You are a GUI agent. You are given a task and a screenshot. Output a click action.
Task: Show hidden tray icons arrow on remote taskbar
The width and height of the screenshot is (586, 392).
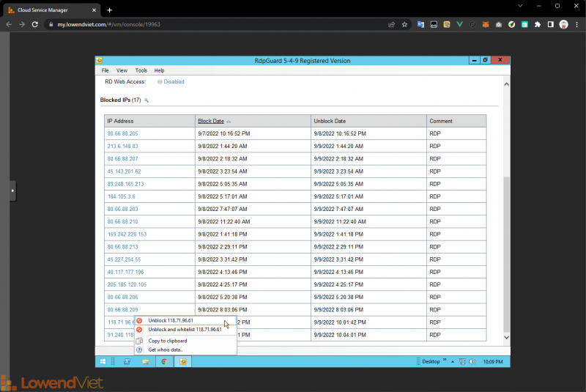click(x=453, y=362)
